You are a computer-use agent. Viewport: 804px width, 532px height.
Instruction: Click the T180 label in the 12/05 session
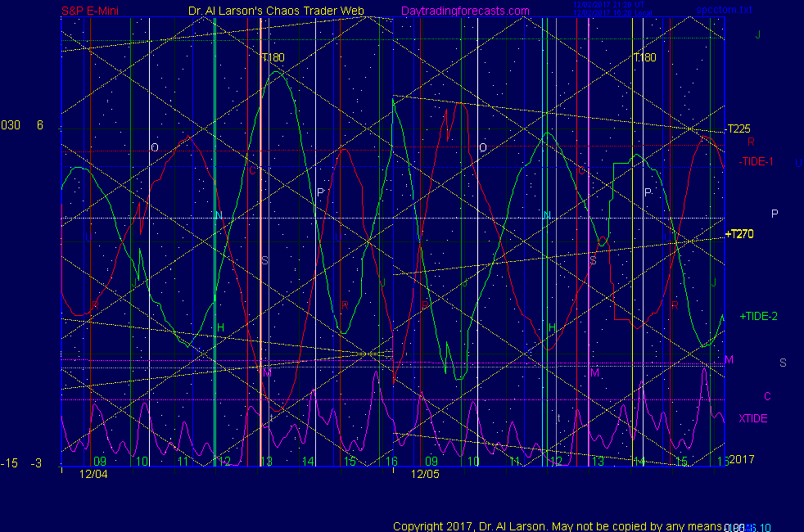(x=645, y=57)
